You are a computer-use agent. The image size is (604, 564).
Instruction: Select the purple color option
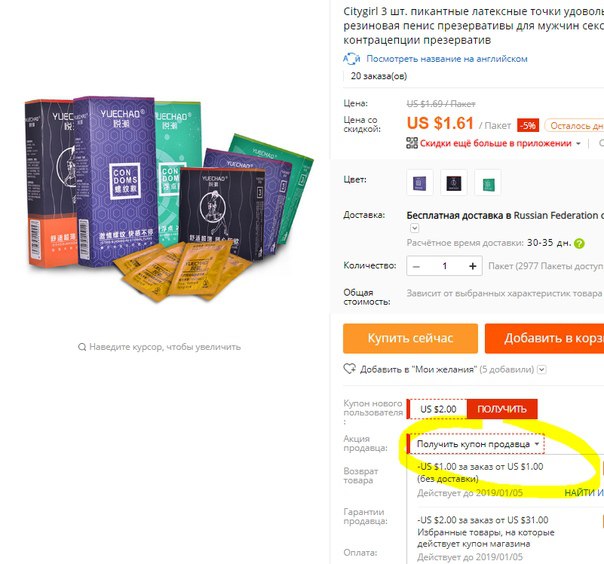click(x=419, y=183)
